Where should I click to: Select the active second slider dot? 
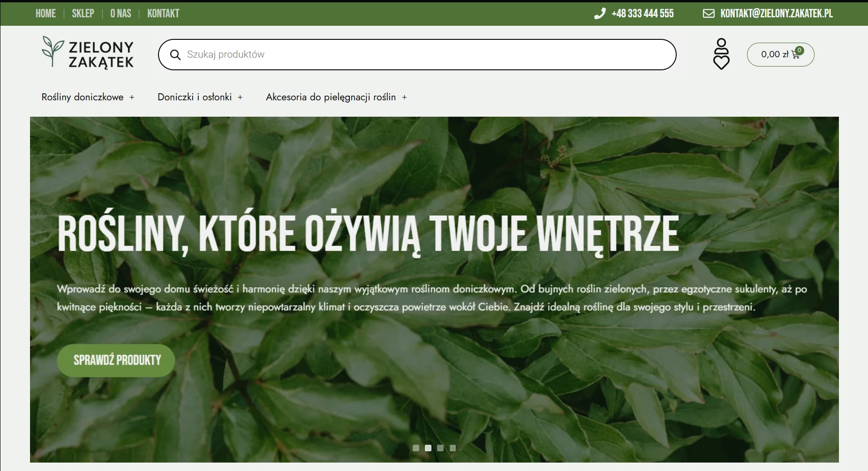[428, 448]
